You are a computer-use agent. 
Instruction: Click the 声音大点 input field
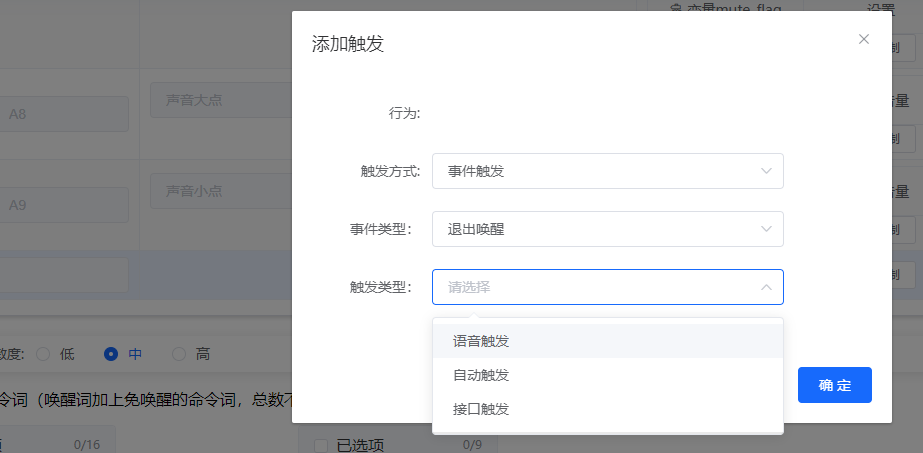pyautogui.click(x=221, y=100)
